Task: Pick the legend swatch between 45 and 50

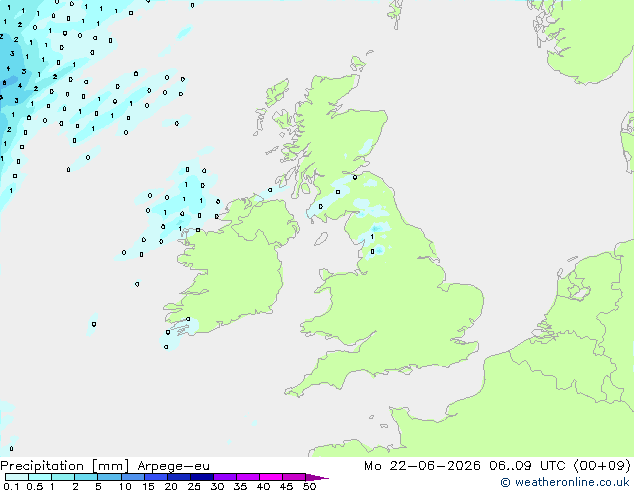Action: [x=294, y=477]
